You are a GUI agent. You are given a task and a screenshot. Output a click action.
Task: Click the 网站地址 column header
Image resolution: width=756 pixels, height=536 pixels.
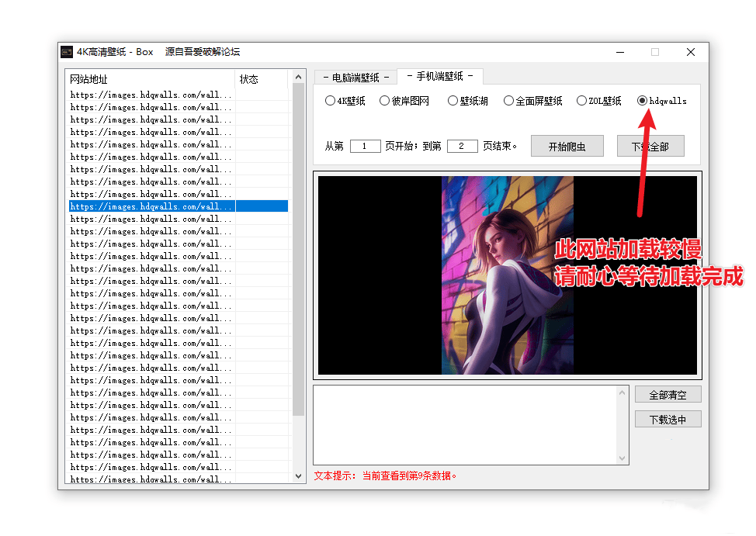click(151, 79)
